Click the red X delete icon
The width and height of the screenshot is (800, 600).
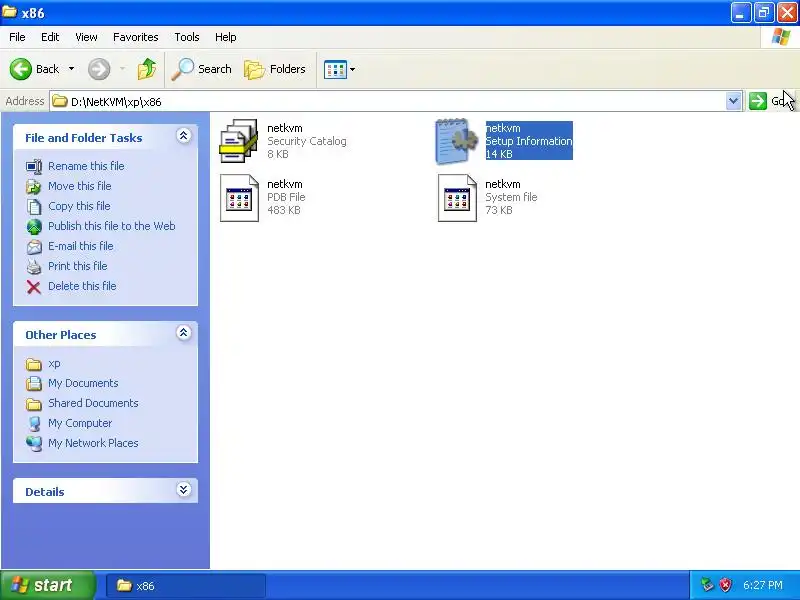[34, 287]
